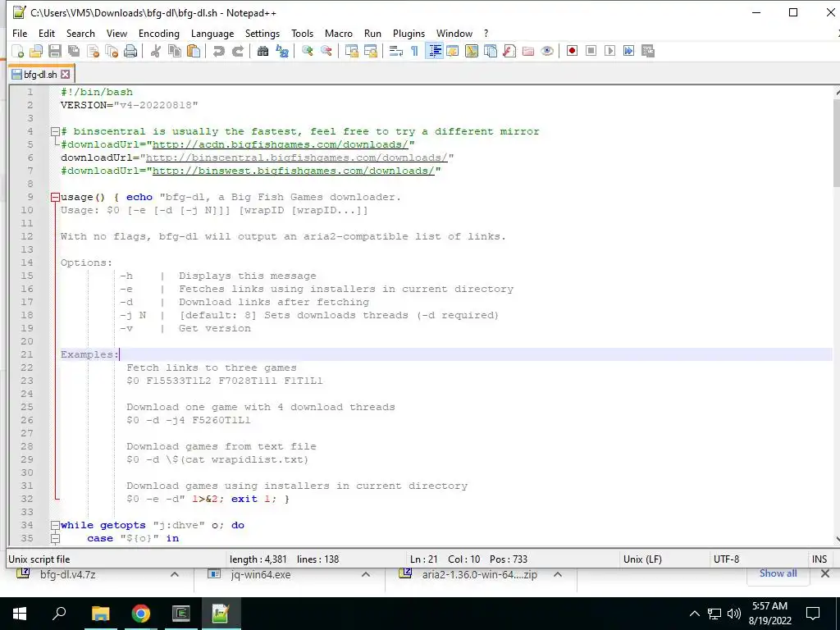Viewport: 840px width, 630px height.
Task: Click the Open file folder icon
Action: [36, 51]
